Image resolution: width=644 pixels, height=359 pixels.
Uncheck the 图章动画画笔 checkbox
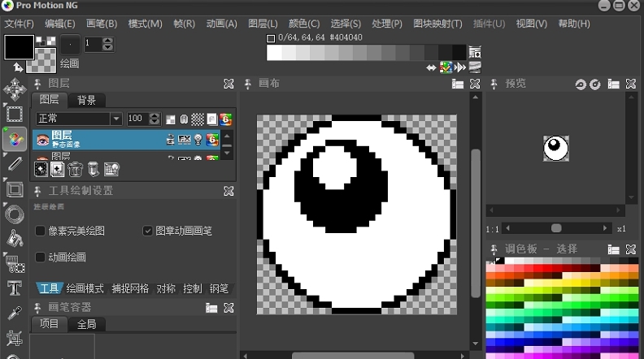click(x=147, y=231)
